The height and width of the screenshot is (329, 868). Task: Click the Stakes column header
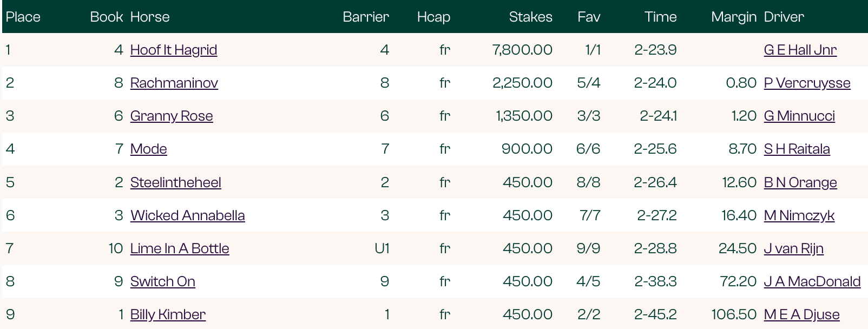point(530,17)
